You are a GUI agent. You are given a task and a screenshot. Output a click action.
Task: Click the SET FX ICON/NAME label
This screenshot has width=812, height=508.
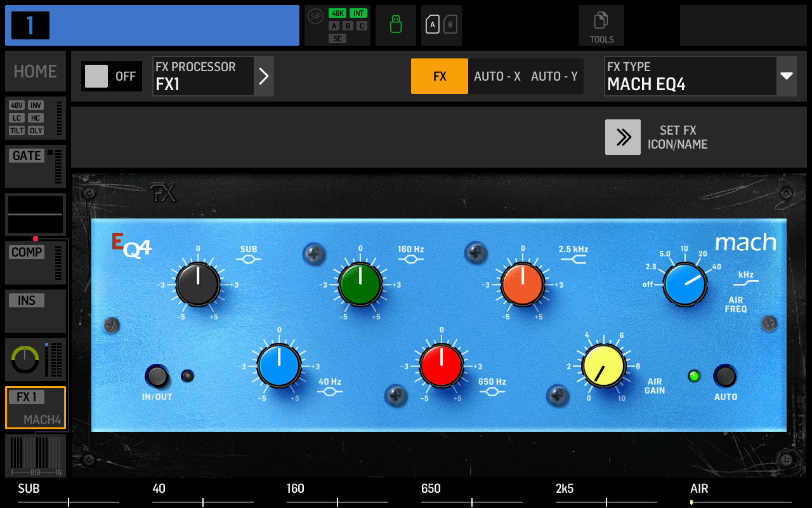678,137
